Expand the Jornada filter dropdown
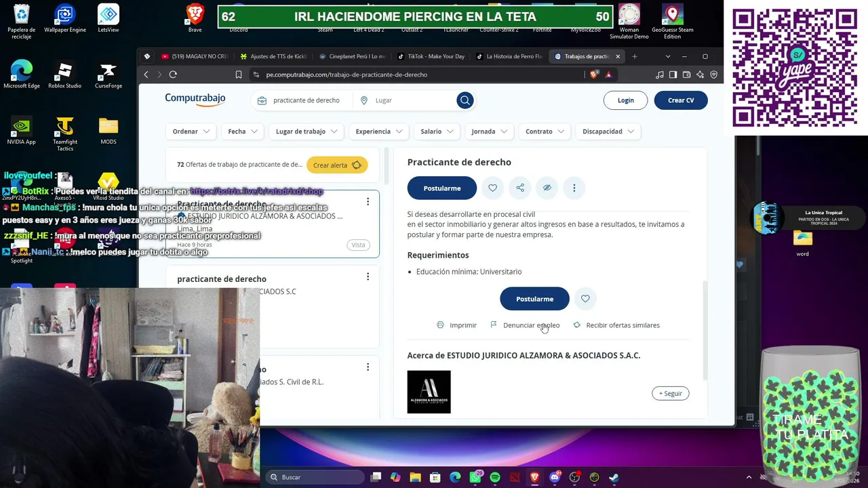This screenshot has height=488, width=868. click(x=490, y=131)
